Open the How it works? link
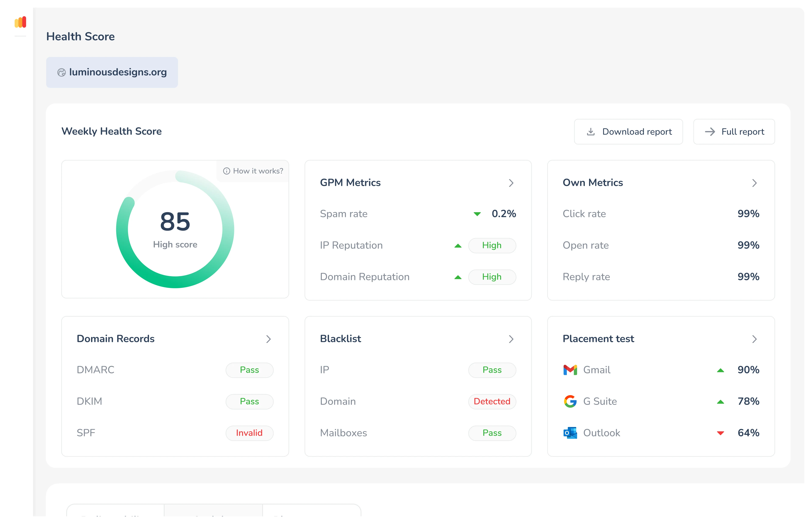The height and width of the screenshot is (524, 812). pyautogui.click(x=258, y=171)
